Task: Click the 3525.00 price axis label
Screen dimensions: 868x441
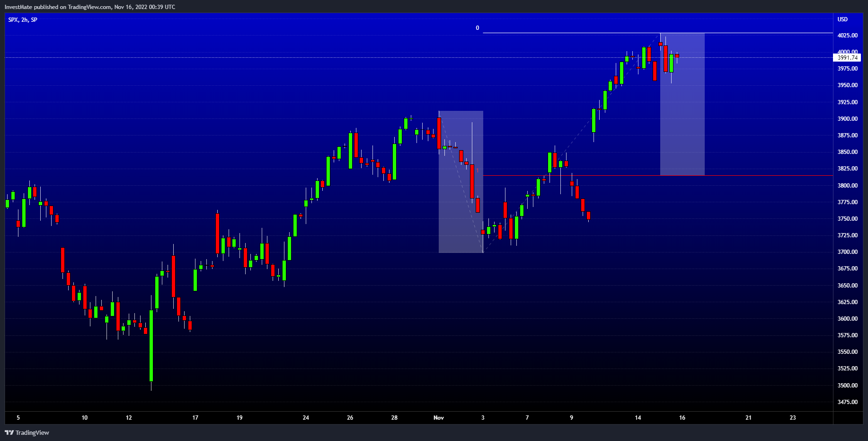Action: coord(847,369)
